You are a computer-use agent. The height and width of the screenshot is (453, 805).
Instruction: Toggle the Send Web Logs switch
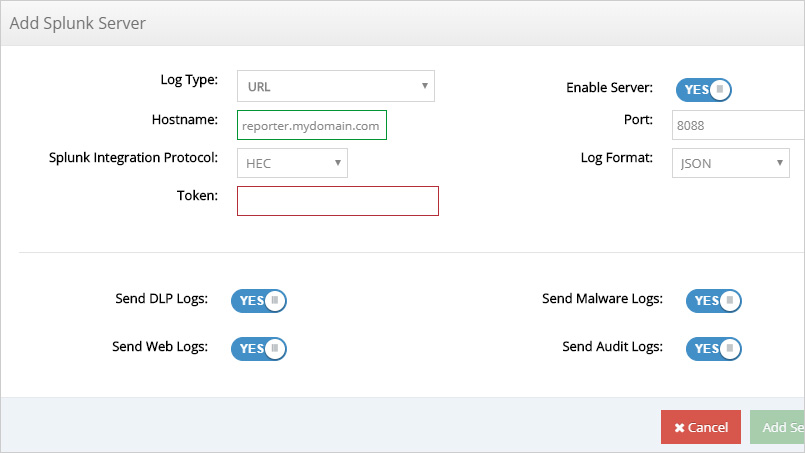pyautogui.click(x=259, y=349)
